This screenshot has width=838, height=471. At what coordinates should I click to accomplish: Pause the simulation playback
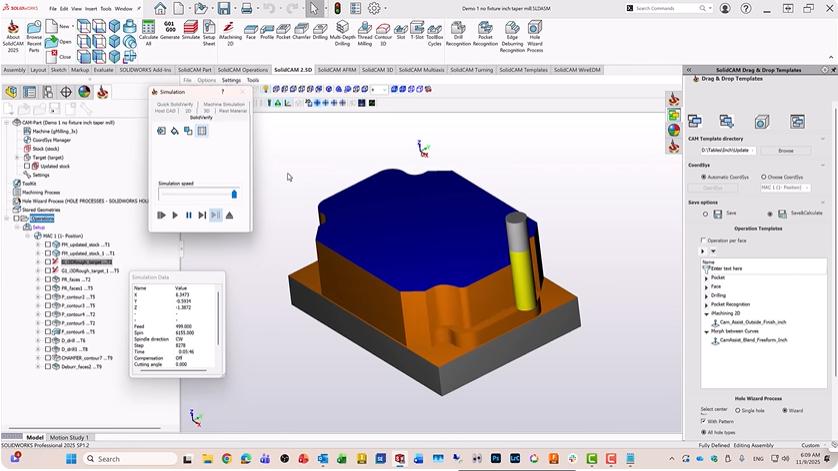189,215
